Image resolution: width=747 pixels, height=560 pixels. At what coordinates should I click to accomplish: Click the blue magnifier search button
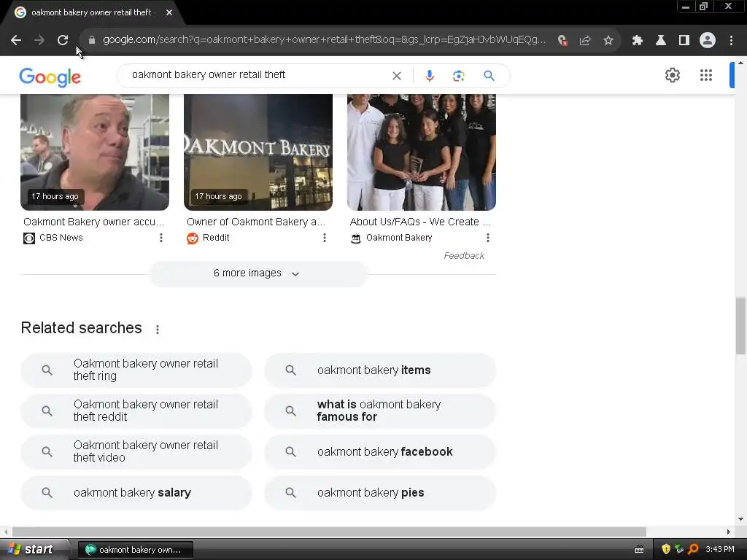(x=489, y=76)
